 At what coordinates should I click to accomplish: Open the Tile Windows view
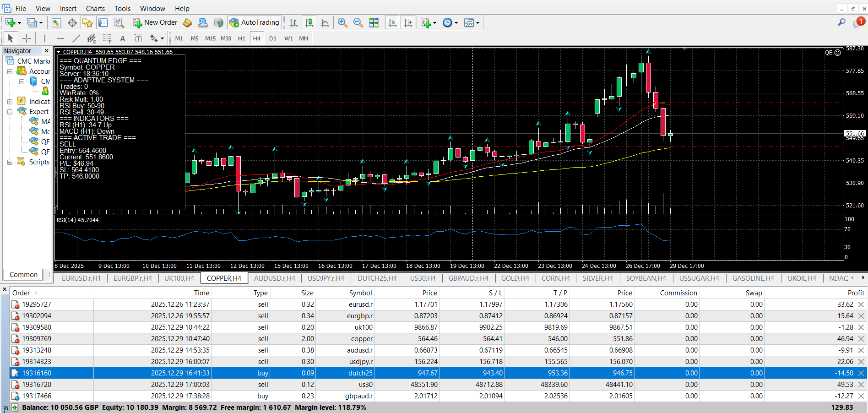click(x=374, y=22)
